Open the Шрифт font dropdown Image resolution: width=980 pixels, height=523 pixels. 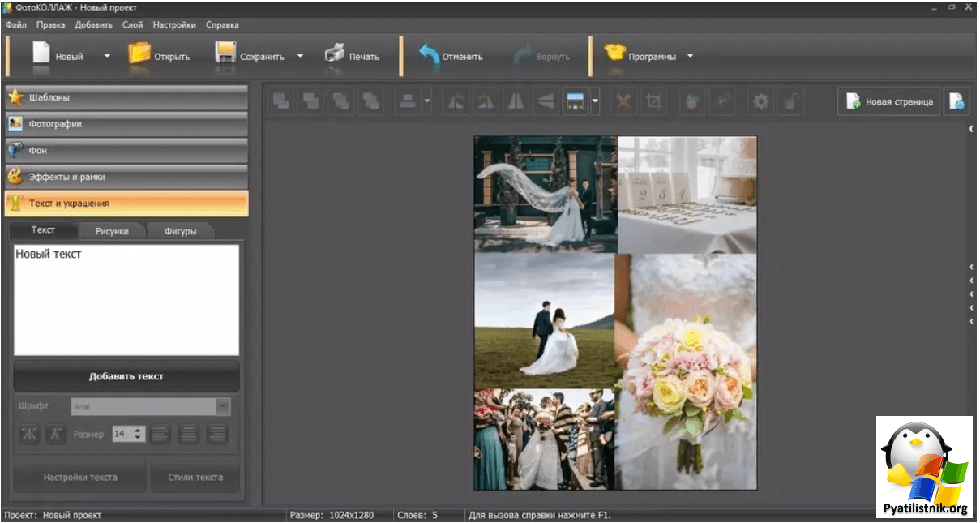(223, 406)
